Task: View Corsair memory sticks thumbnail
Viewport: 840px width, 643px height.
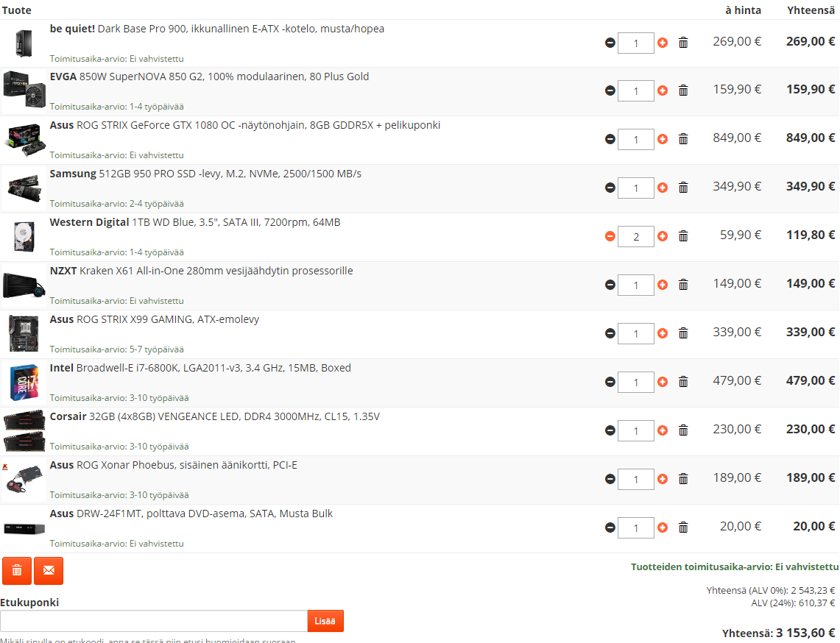Action: tap(24, 431)
